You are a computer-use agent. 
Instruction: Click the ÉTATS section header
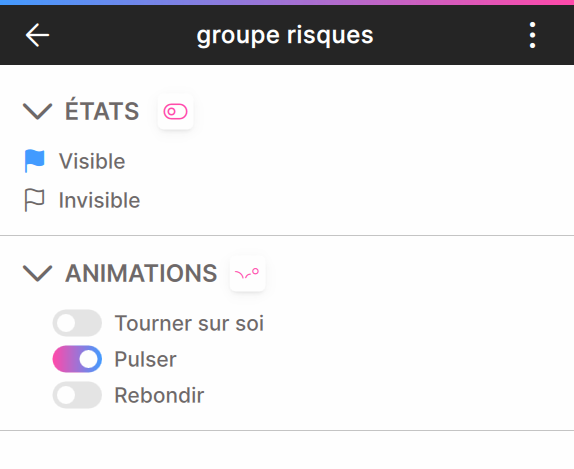(x=102, y=110)
